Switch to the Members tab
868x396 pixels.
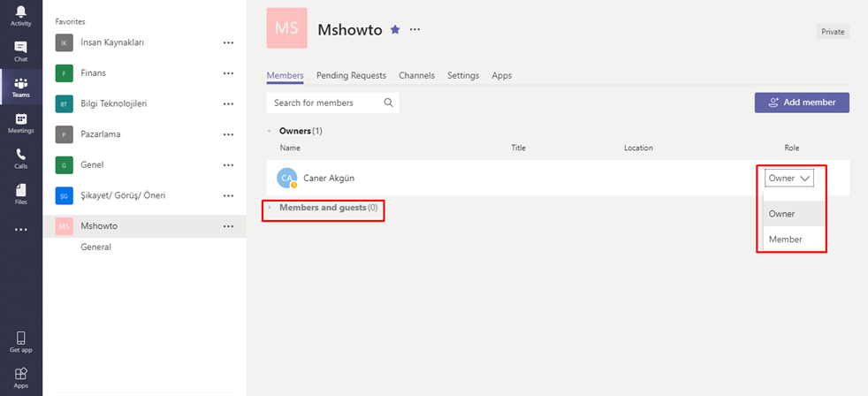pyautogui.click(x=286, y=76)
